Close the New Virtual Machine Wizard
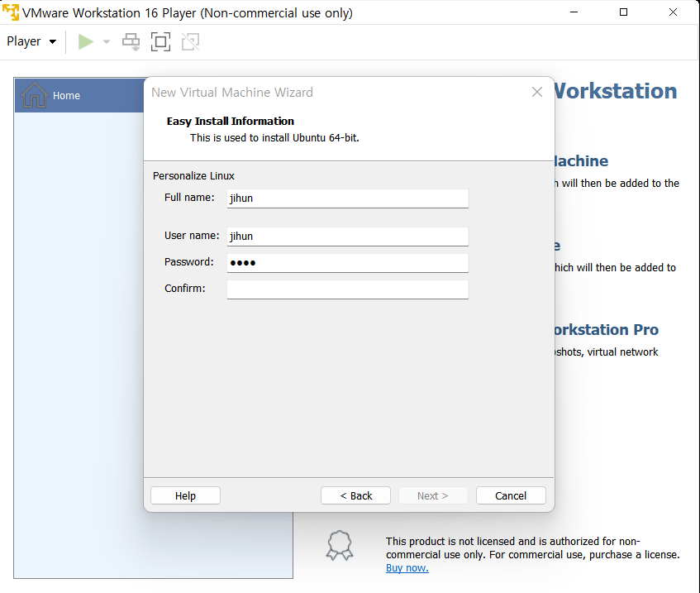 coord(537,92)
